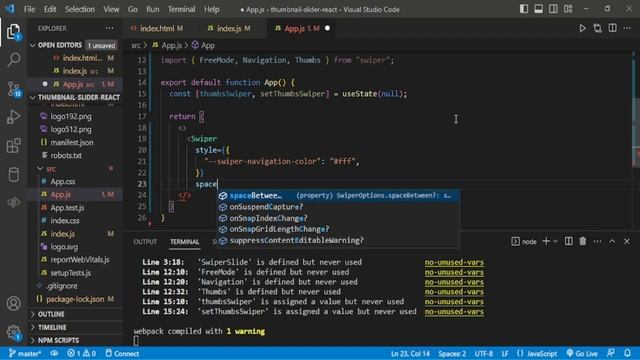This screenshot has height=360, width=640.
Task: Split the editor right
Action: [x=613, y=28]
